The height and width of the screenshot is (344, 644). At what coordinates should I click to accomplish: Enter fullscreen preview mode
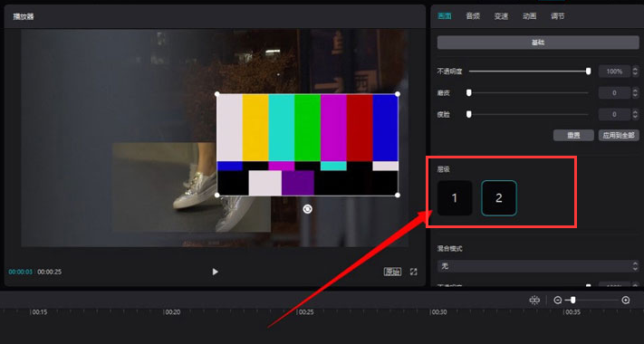click(414, 272)
